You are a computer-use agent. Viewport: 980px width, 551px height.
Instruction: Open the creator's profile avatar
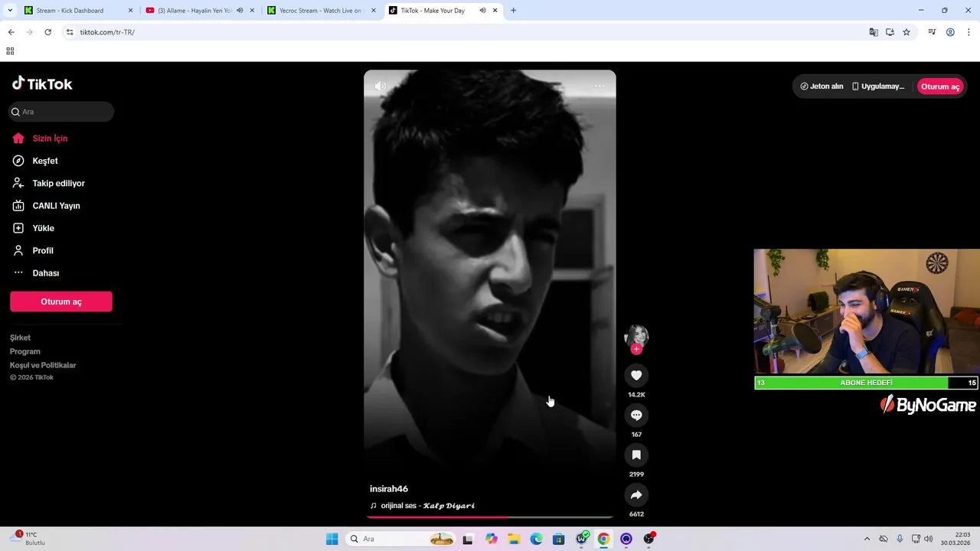pos(636,335)
